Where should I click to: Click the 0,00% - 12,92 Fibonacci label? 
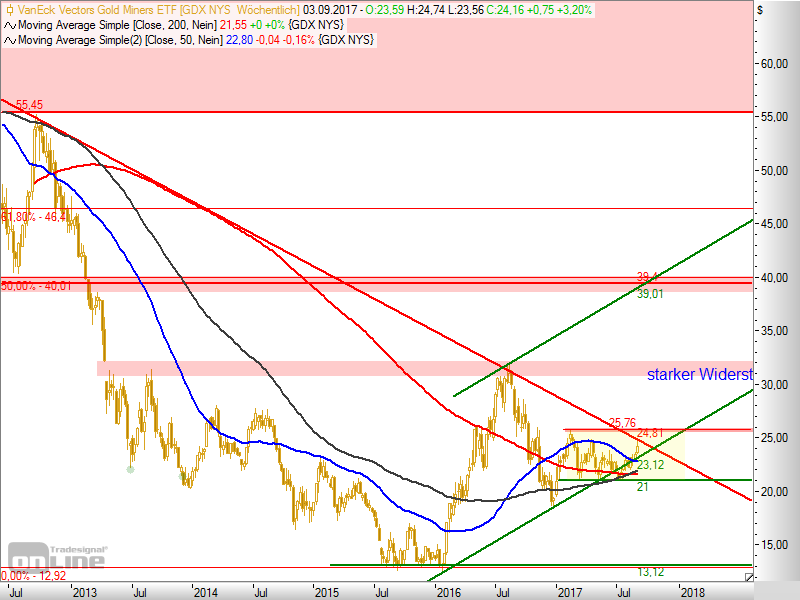pyautogui.click(x=34, y=576)
